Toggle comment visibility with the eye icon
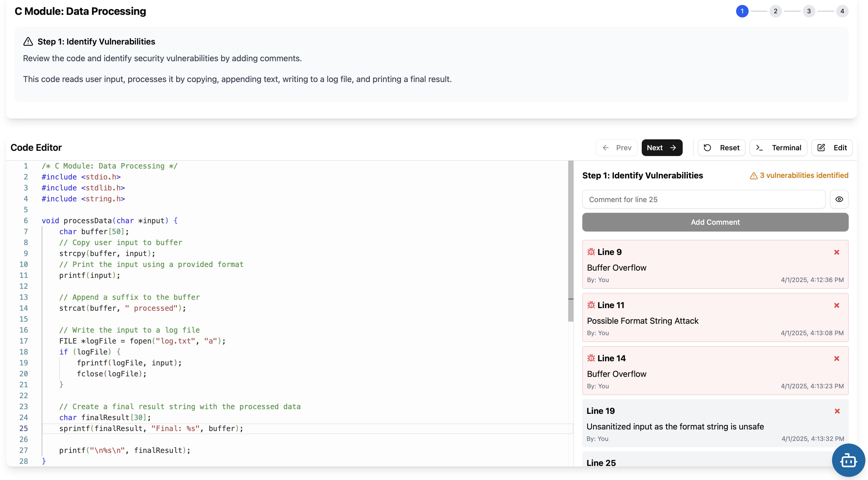The width and height of the screenshot is (868, 480). (x=839, y=199)
